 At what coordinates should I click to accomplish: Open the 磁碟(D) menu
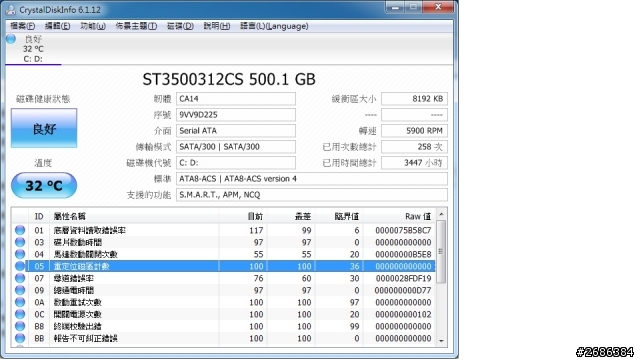(180, 26)
